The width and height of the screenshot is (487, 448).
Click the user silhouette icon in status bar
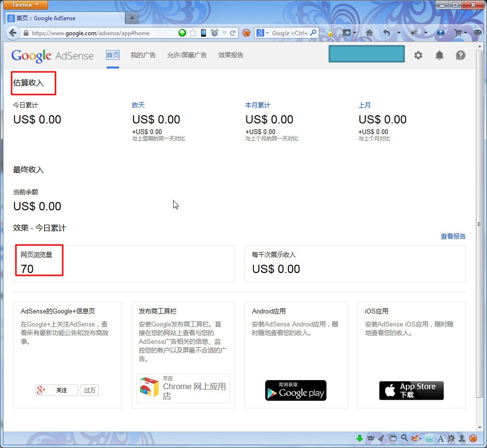point(462,438)
